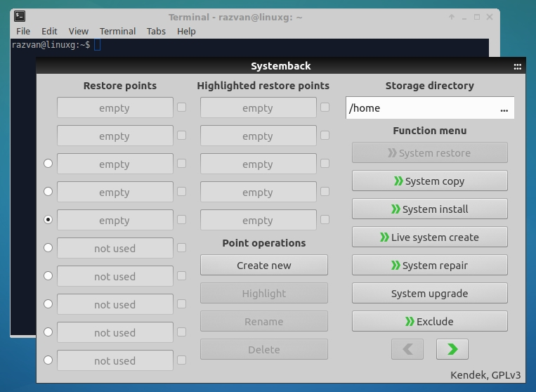Tick checkbox of fourth Highlighted restore point
The image size is (536, 392).
click(x=325, y=191)
